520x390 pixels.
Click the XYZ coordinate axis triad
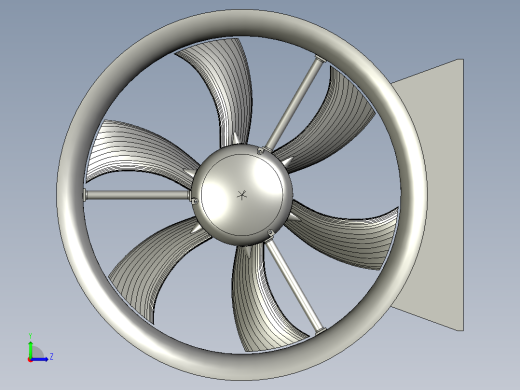40,348
